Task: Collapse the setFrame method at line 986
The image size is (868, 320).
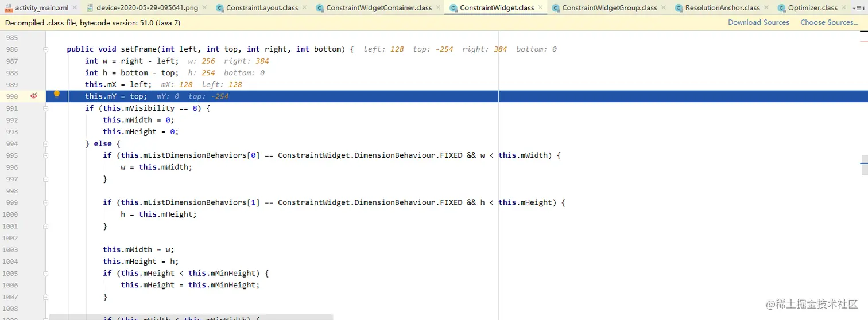Action: 46,49
